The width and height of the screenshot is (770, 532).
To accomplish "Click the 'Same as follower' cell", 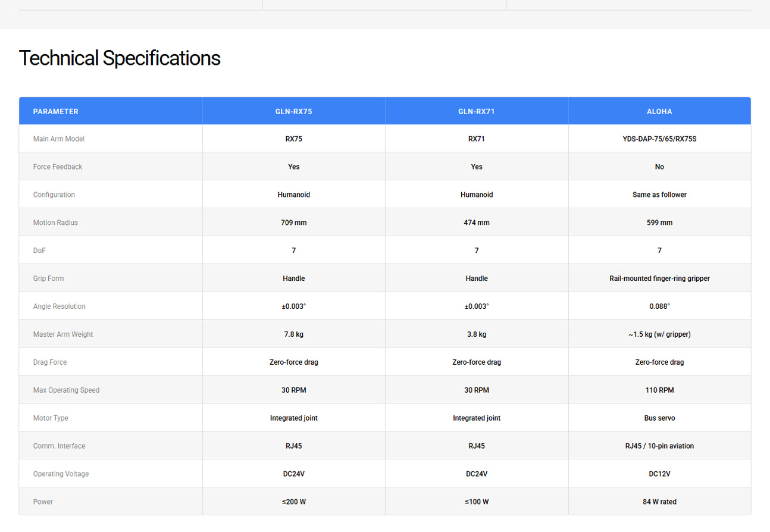I will pyautogui.click(x=659, y=195).
